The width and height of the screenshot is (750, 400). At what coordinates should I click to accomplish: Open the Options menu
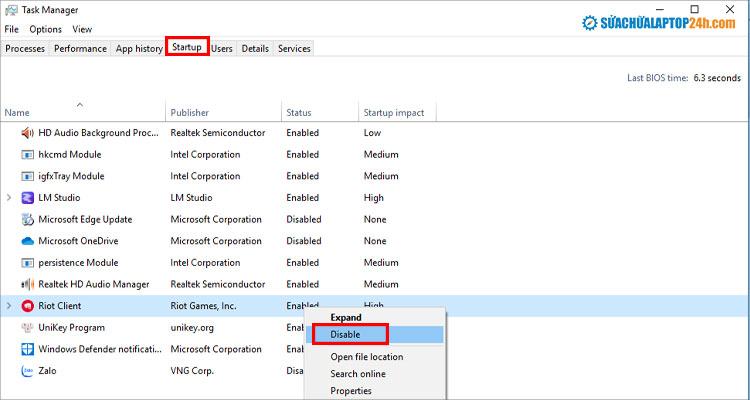click(45, 29)
